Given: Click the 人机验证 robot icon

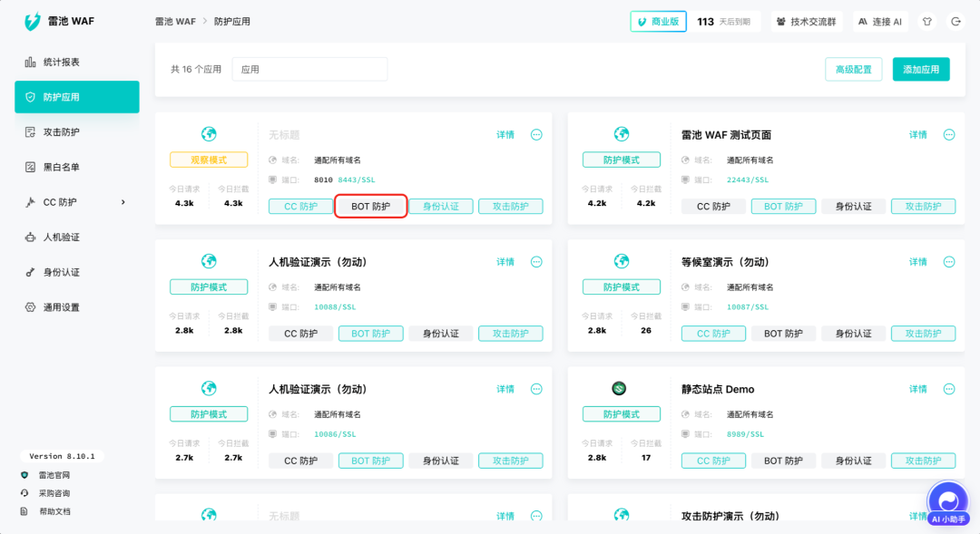Looking at the screenshot, I should click(x=30, y=237).
